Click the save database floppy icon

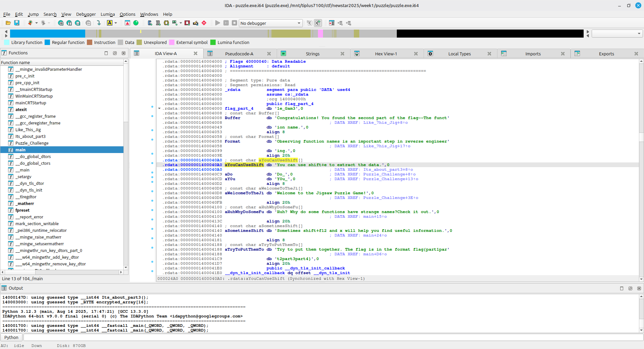click(17, 23)
